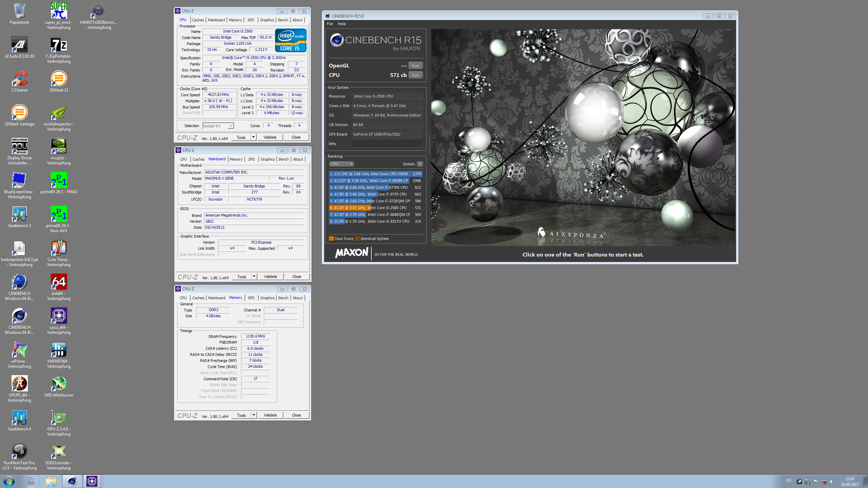Open AI Suite II desktop icon

19,47
